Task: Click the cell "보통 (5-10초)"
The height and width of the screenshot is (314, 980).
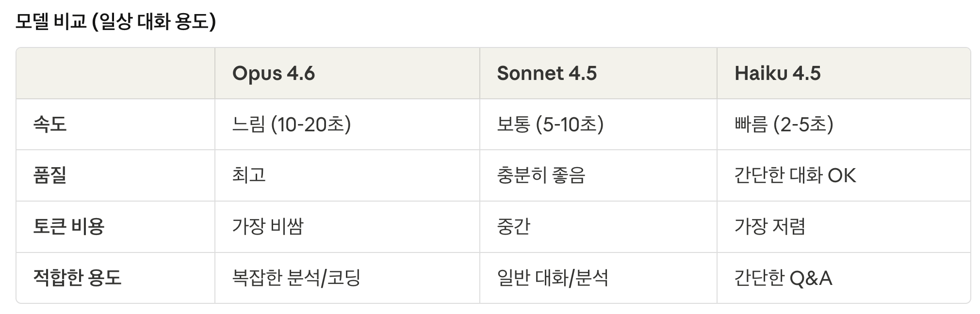Action: [550, 125]
